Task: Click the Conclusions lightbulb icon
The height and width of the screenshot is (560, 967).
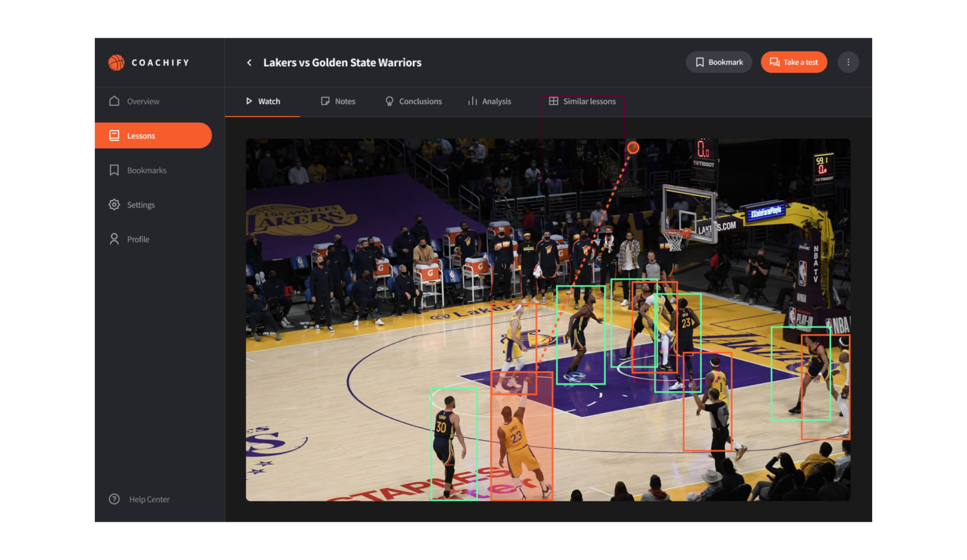Action: [x=390, y=101]
